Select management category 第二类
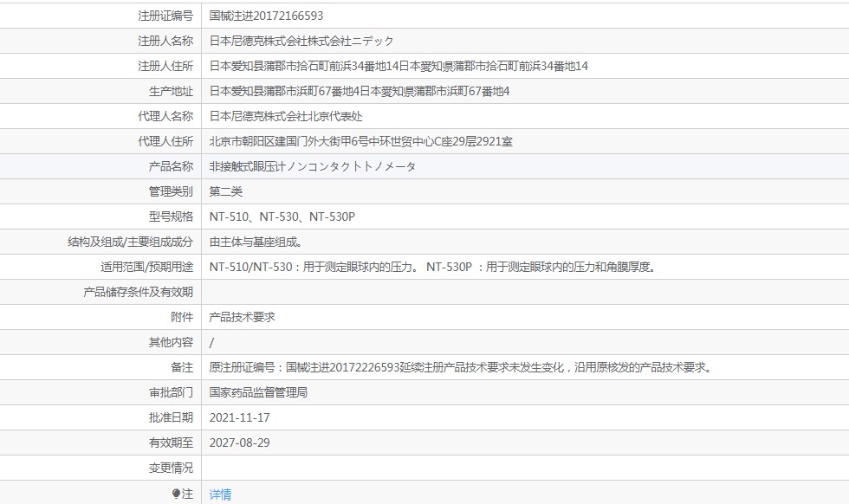Viewport: 849px width, 504px height. (226, 191)
